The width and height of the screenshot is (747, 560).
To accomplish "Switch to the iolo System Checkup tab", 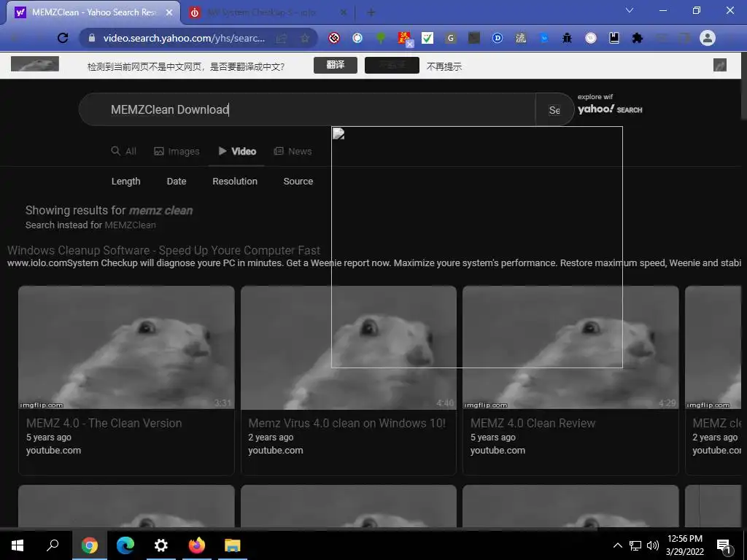I will click(267, 13).
